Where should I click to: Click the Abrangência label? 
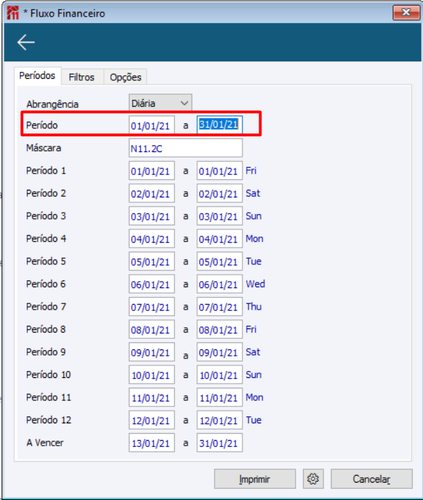pos(52,104)
